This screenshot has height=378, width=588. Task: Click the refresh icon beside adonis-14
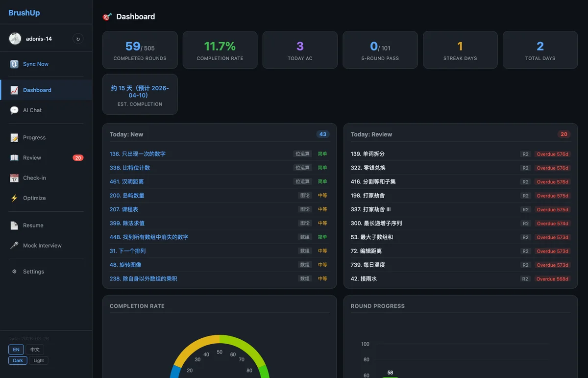click(x=77, y=39)
